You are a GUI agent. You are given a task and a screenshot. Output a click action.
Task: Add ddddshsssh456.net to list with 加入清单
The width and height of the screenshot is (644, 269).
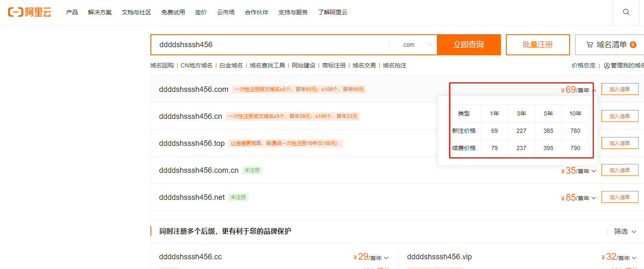(620, 197)
